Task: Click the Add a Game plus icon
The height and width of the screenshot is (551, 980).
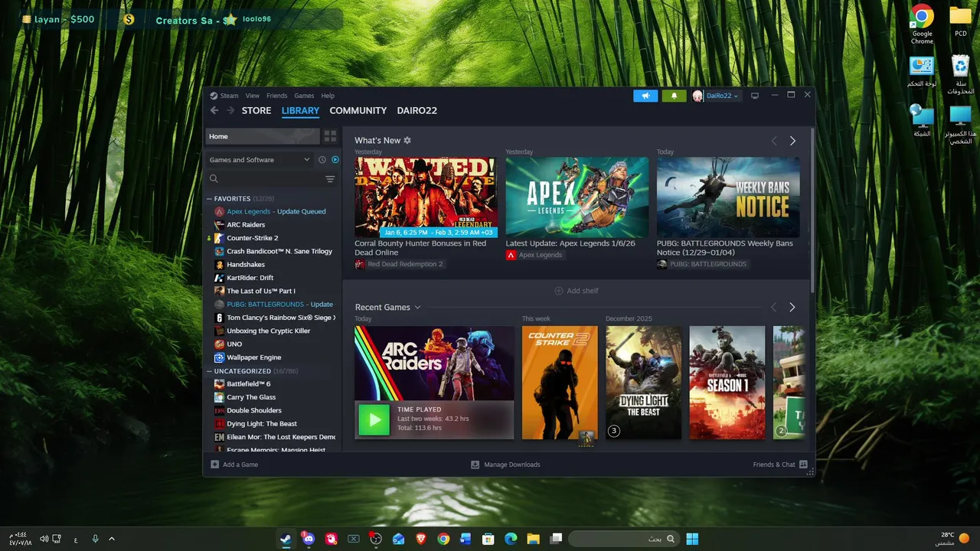Action: pos(215,465)
